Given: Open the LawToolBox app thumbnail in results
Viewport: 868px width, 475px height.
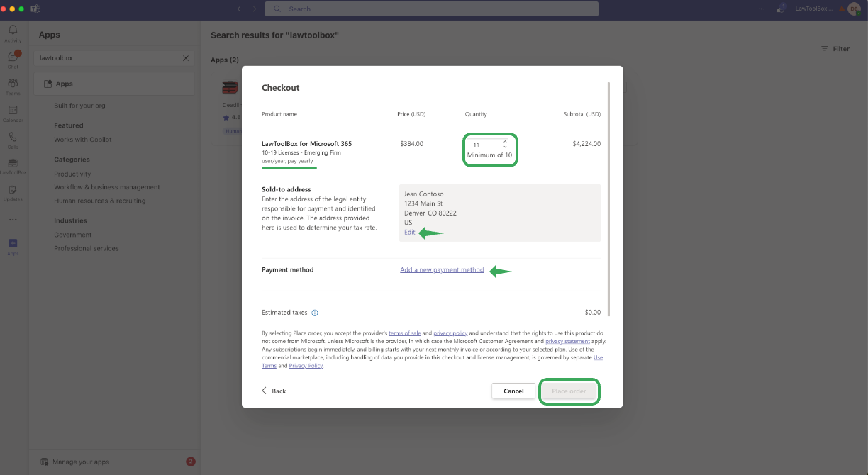Looking at the screenshot, I should click(230, 87).
